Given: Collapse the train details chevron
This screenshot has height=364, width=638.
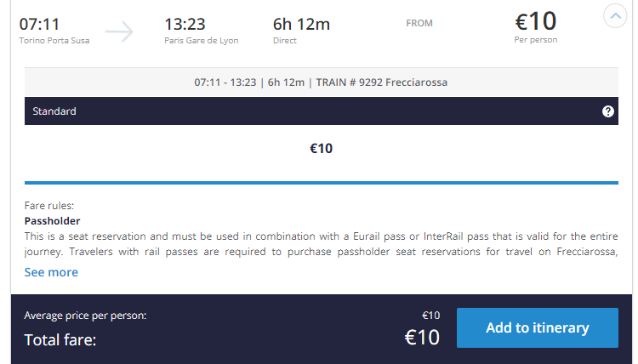Looking at the screenshot, I should pos(615,16).
